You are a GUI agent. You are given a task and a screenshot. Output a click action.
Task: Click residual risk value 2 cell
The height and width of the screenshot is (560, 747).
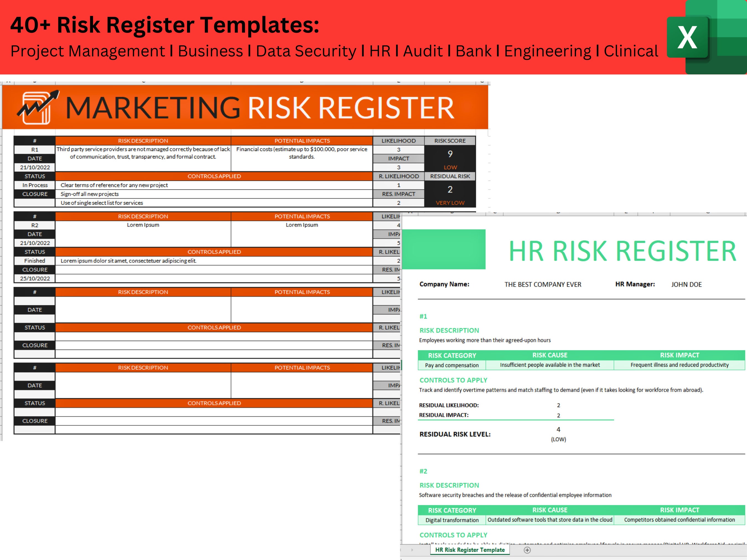[450, 189]
